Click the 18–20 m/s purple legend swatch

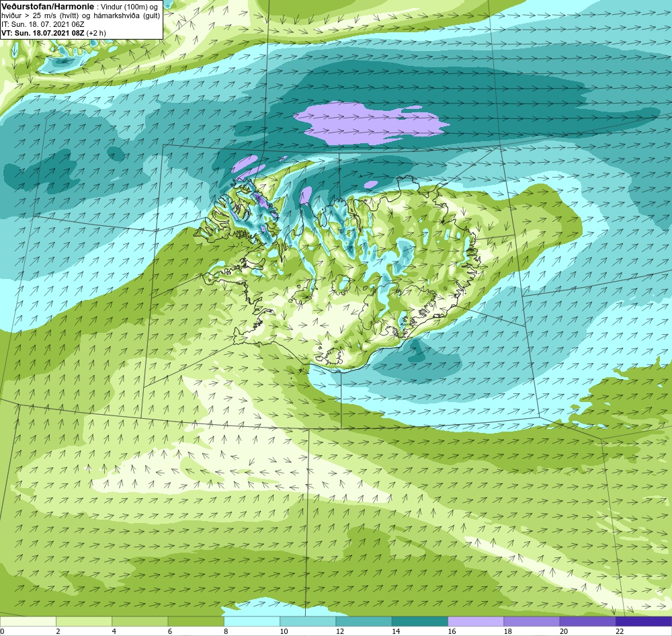(532, 621)
